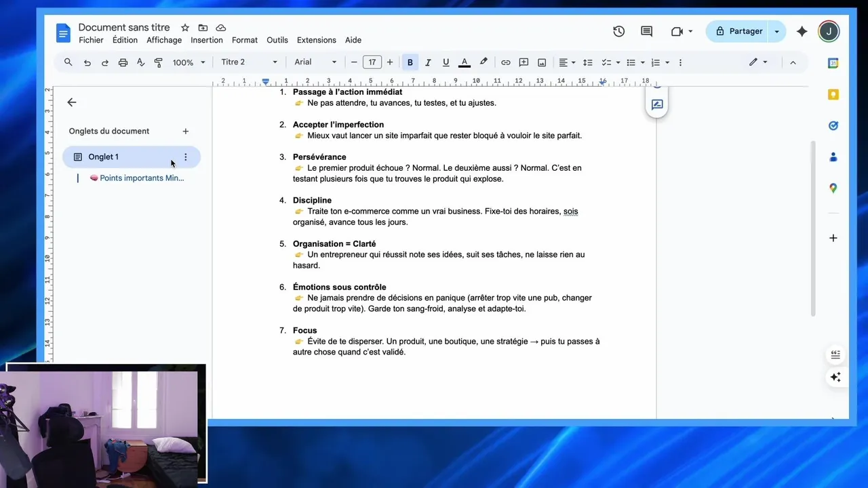Open the Extensions menu
The image size is (868, 488).
tap(317, 40)
